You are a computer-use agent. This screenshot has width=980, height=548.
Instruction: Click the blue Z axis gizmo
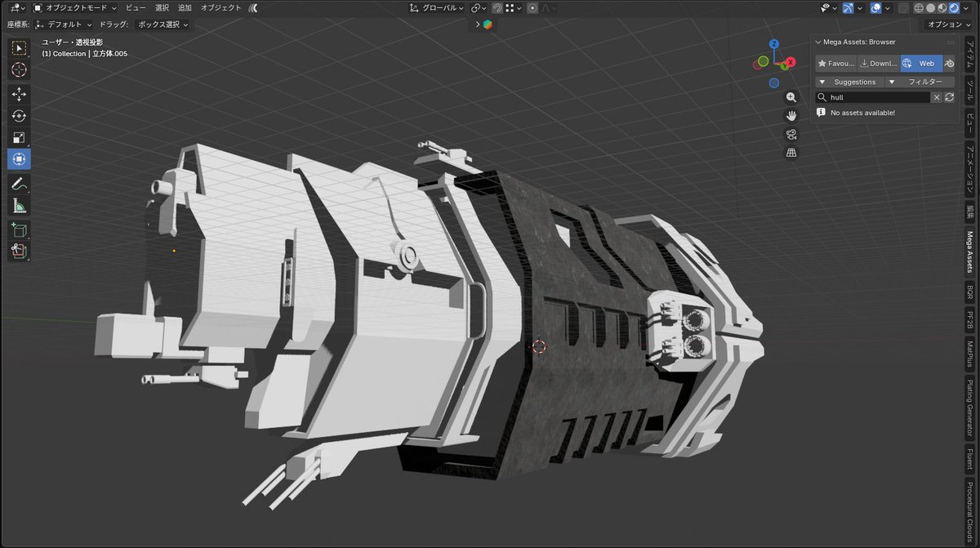click(x=773, y=45)
